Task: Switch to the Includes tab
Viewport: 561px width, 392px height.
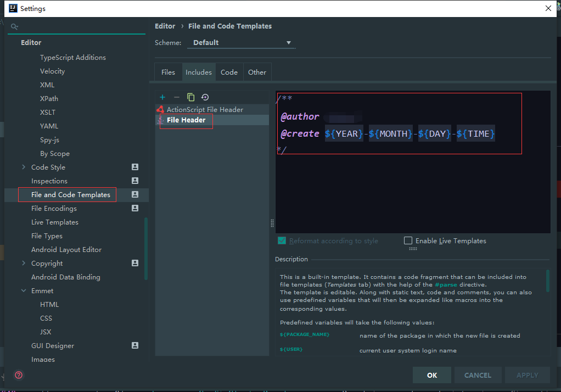Action: tap(199, 72)
